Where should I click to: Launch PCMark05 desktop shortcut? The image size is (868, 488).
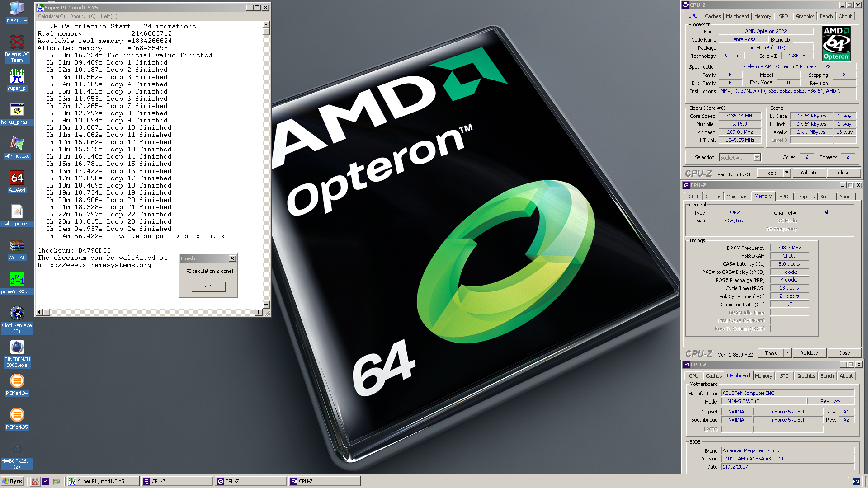17,418
